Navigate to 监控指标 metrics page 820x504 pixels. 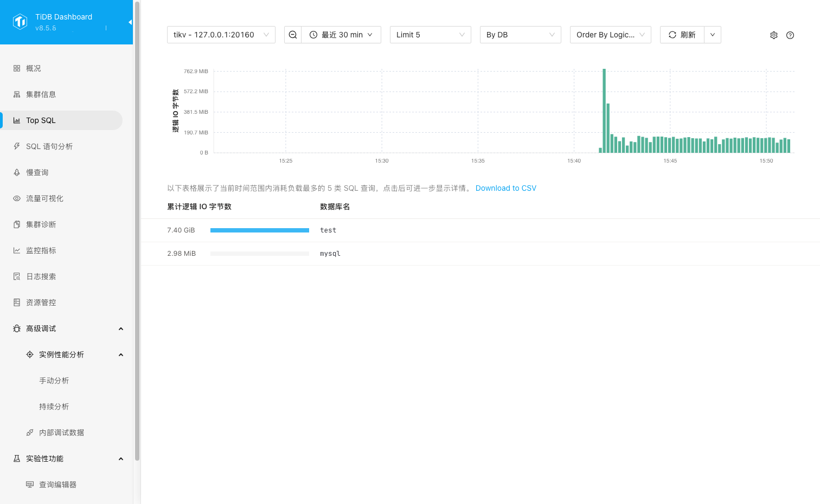point(40,250)
